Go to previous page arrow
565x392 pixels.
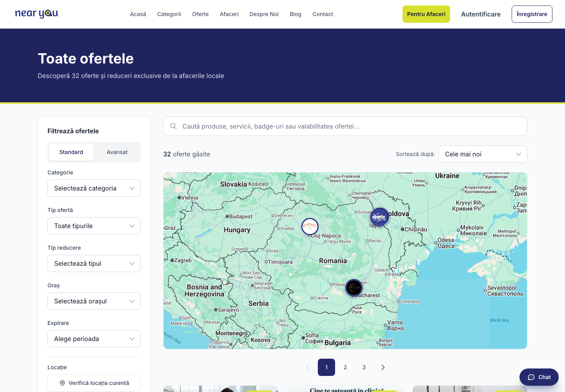308,367
